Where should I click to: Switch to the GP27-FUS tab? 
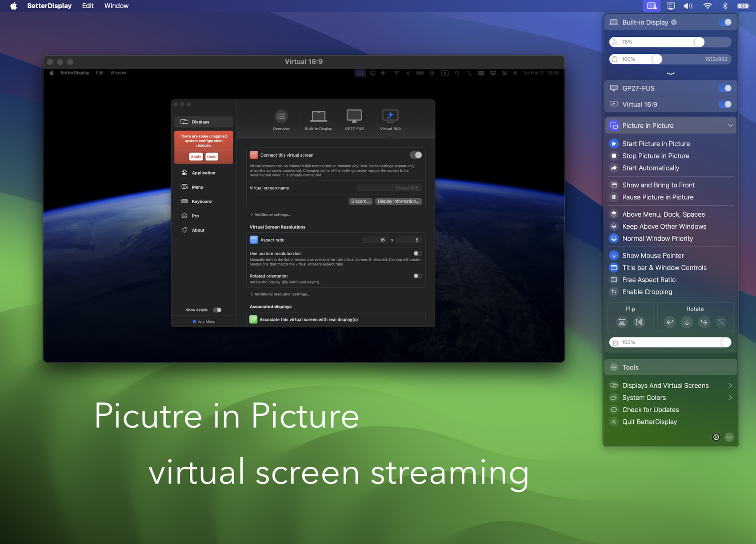(x=354, y=116)
